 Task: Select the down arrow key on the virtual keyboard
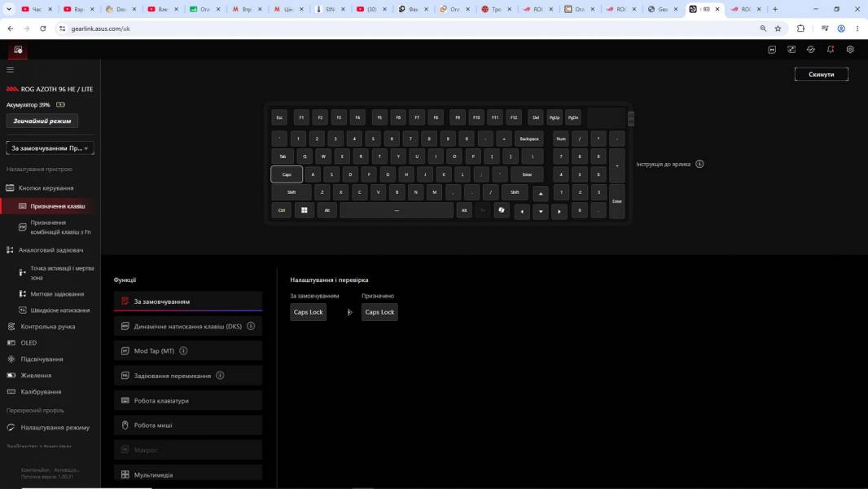point(541,212)
